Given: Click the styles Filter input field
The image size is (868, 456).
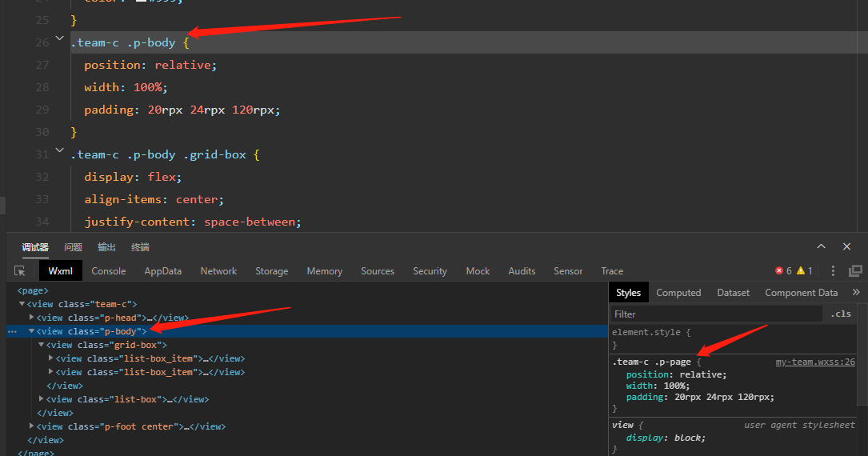Looking at the screenshot, I should [716, 314].
